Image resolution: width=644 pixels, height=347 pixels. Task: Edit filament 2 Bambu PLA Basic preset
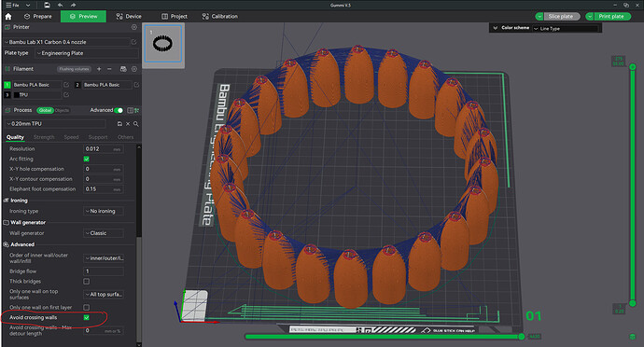tap(136, 85)
